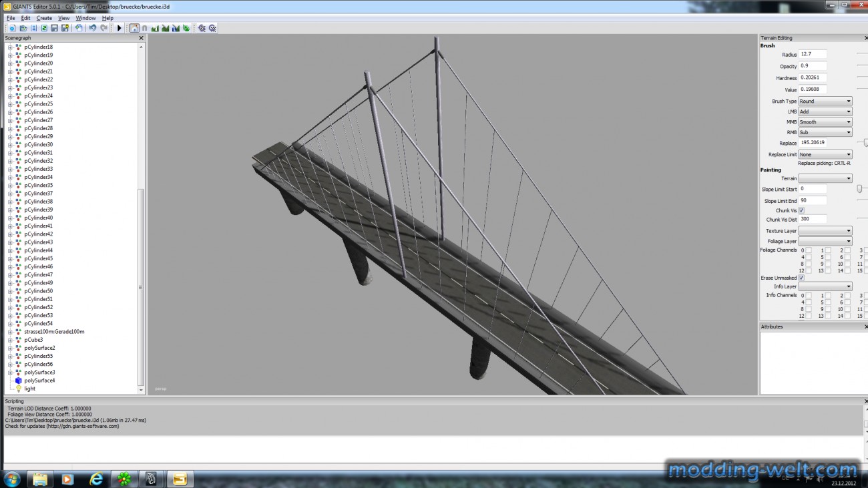Open the Help menu
The width and height of the screenshot is (868, 488).
107,18
